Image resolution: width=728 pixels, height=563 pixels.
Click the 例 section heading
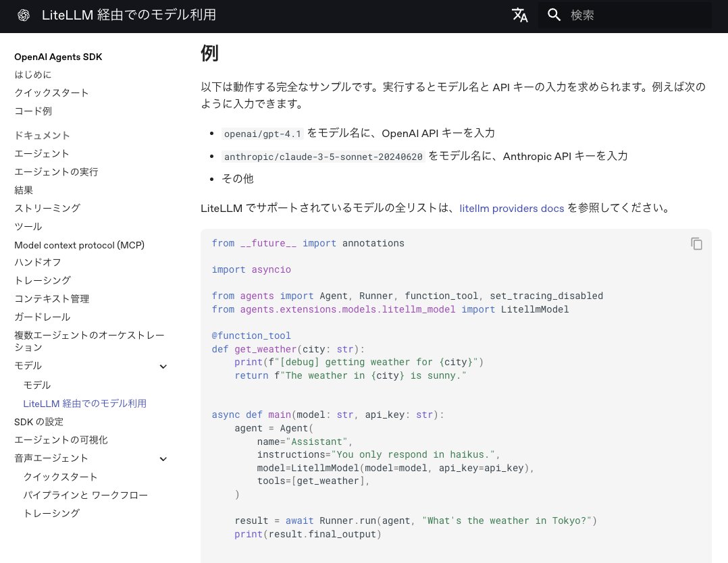tap(209, 53)
